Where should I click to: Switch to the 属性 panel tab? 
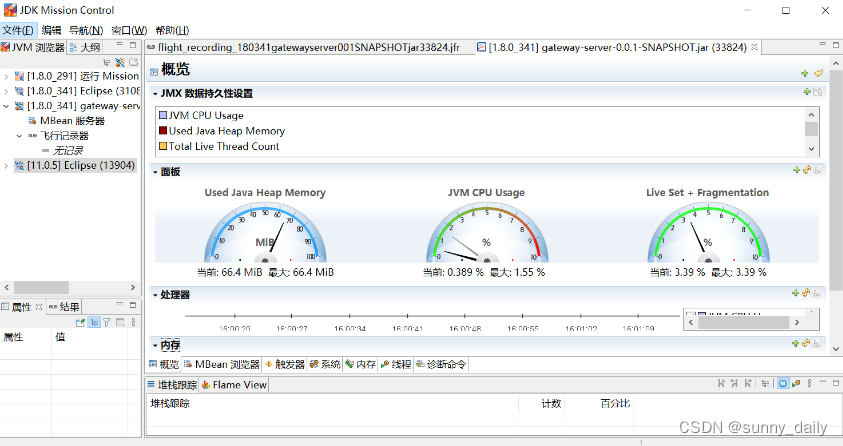click(x=22, y=307)
